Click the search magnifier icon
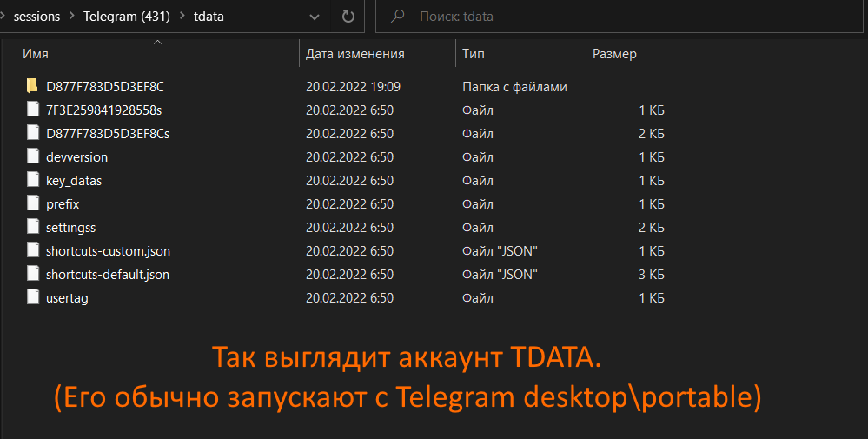The height and width of the screenshot is (439, 868). (x=397, y=17)
